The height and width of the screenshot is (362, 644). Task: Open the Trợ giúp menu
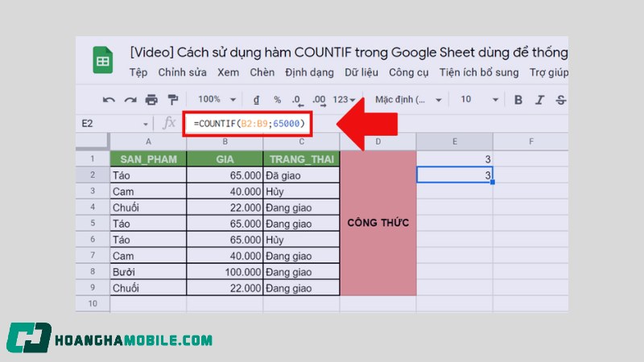pyautogui.click(x=549, y=72)
